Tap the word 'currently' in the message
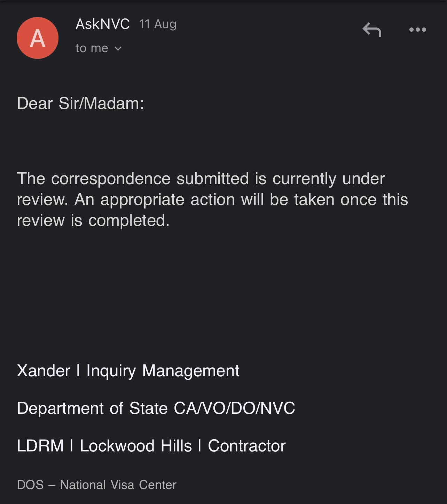This screenshot has height=504, width=447. [305, 179]
